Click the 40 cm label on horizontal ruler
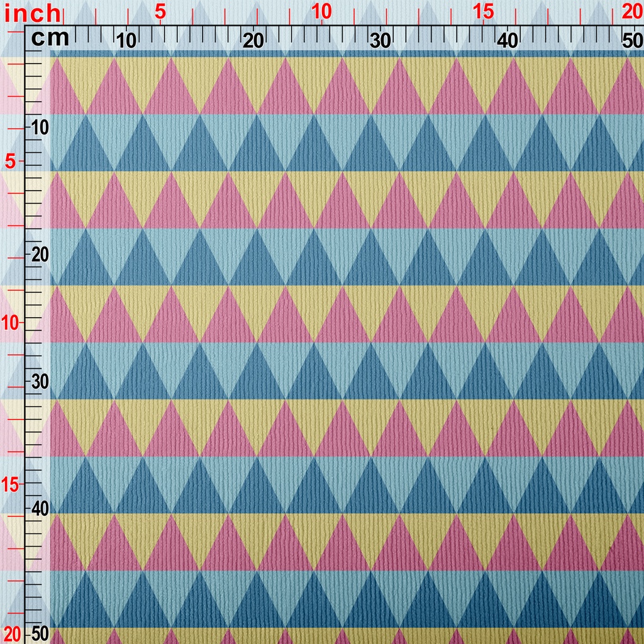This screenshot has height=644, width=644. (508, 41)
